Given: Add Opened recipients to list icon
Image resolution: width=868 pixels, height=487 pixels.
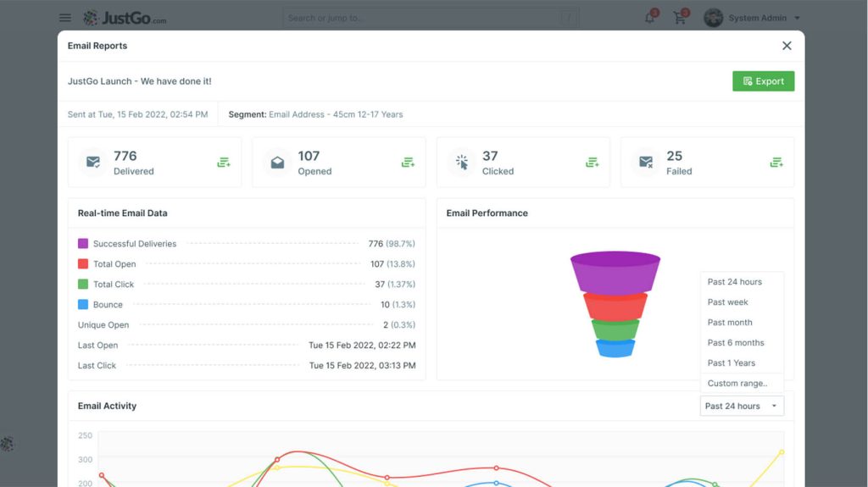Looking at the screenshot, I should click(408, 162).
